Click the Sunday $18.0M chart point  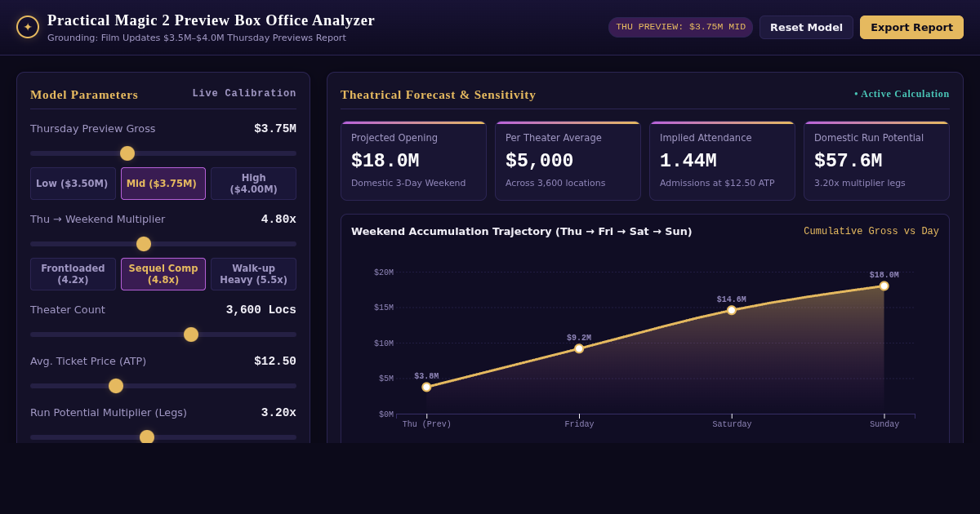[x=884, y=286]
